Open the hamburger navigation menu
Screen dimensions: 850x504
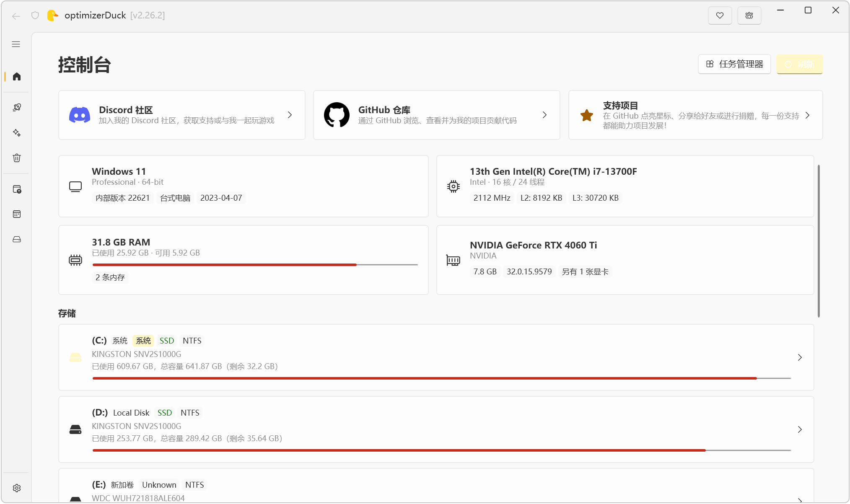(16, 44)
